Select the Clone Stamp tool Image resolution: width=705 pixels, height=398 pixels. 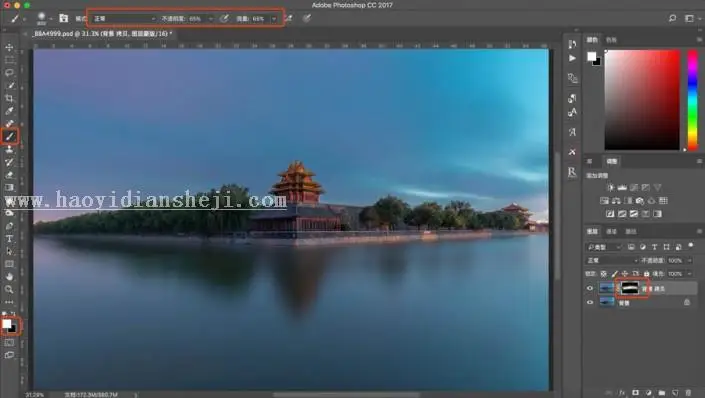(9, 149)
